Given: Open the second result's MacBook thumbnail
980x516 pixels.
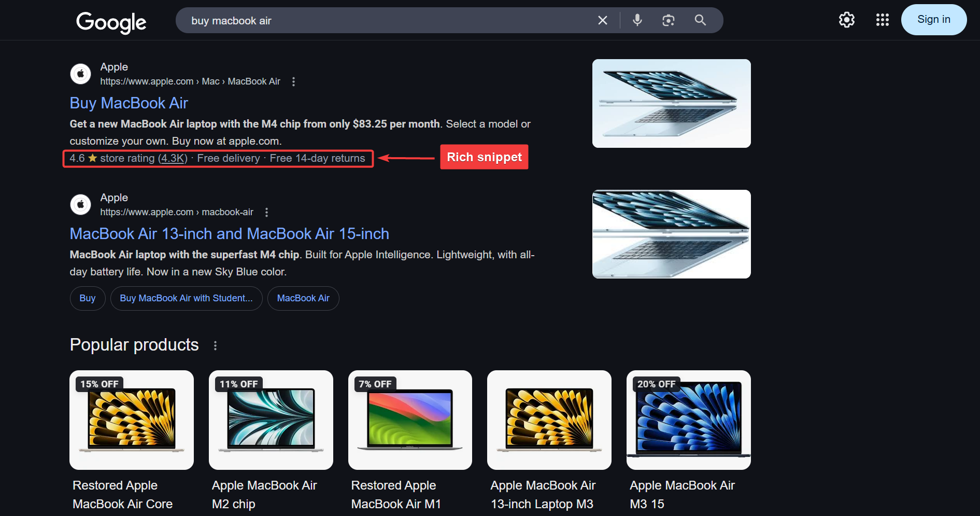Looking at the screenshot, I should [x=672, y=234].
